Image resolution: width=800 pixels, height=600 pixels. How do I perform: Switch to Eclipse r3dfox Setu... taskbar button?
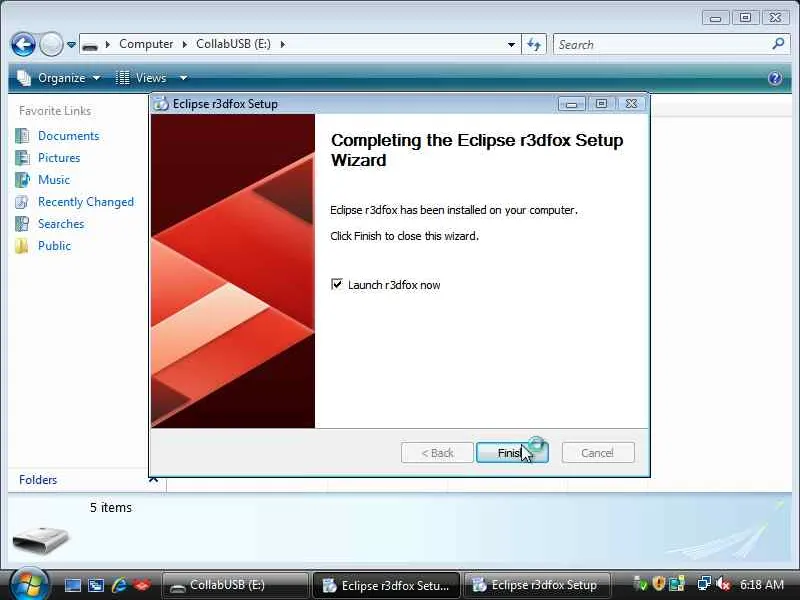pos(386,585)
